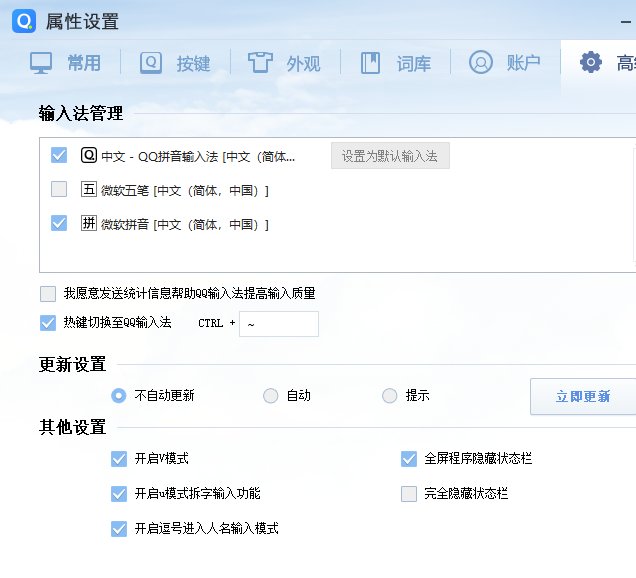Click the CTRL + hotkey input field
The image size is (636, 578).
click(278, 324)
